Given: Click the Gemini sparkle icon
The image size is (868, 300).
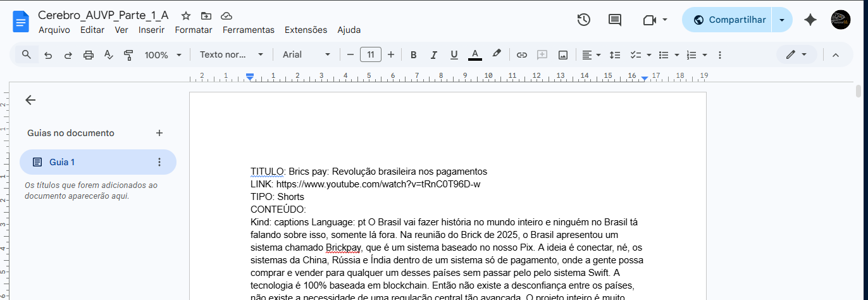Looking at the screenshot, I should tap(810, 20).
